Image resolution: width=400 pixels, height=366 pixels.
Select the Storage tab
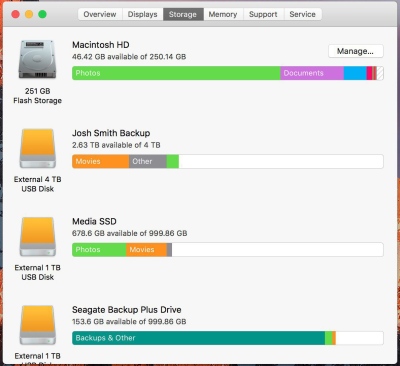pos(183,14)
